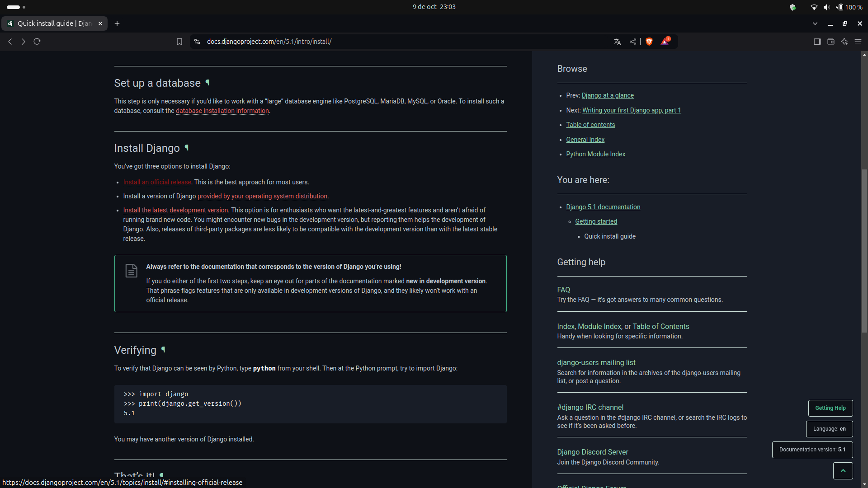Open Django Discord Server link
Screen dimensions: 868x488
point(592,452)
